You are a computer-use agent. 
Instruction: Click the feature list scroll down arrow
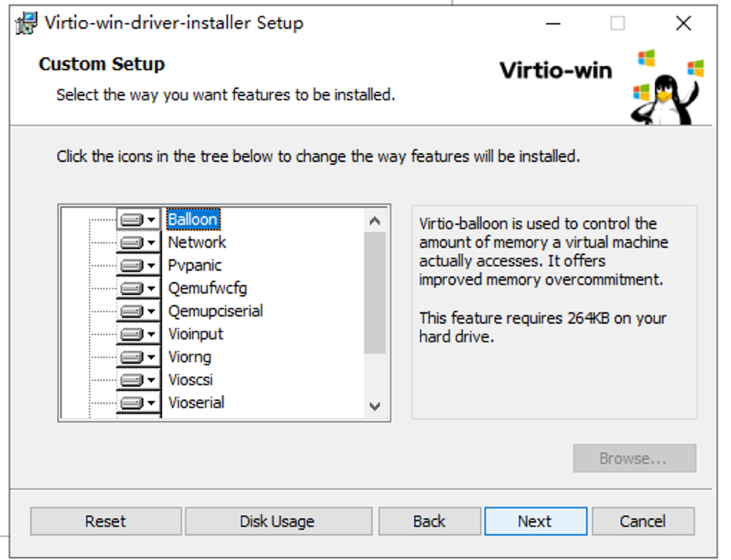click(x=374, y=406)
